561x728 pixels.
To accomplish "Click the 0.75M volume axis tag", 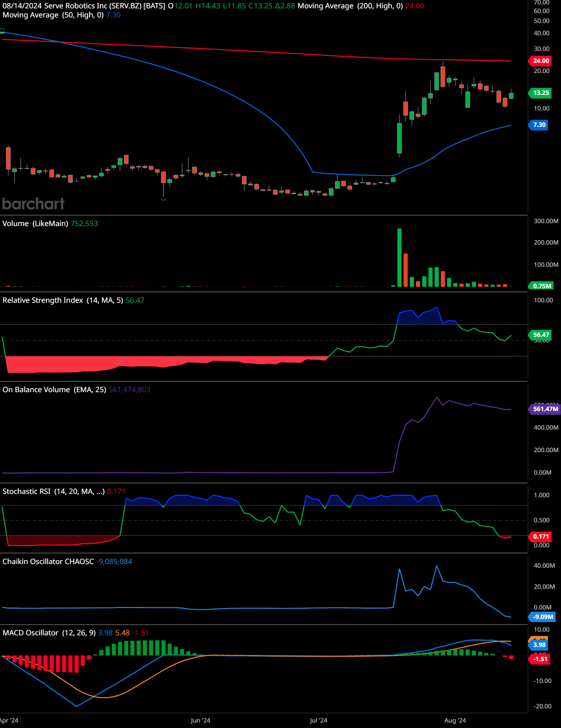I will pos(541,286).
